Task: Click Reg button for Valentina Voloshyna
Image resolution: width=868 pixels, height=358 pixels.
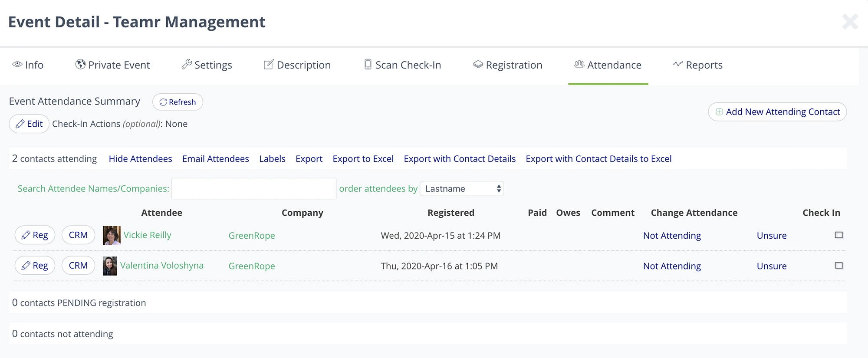Action: point(35,266)
